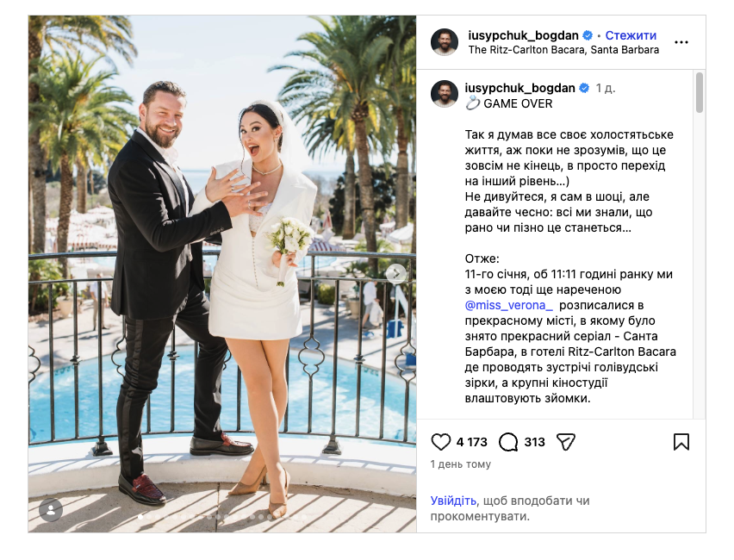734x560 pixels.
Task: Select the first carousel indicator dot
Action: click(x=140, y=517)
